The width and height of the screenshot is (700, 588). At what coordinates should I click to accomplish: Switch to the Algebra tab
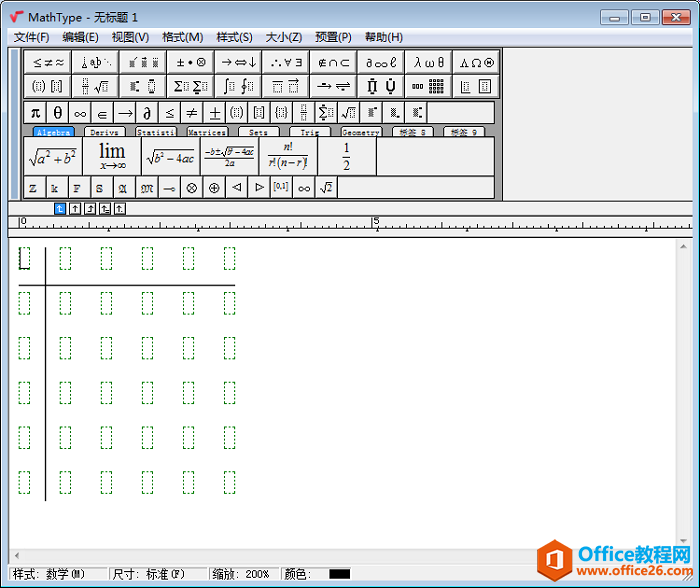54,132
